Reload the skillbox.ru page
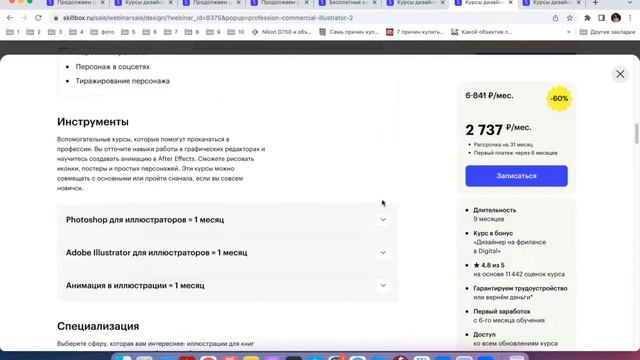 click(x=38, y=18)
